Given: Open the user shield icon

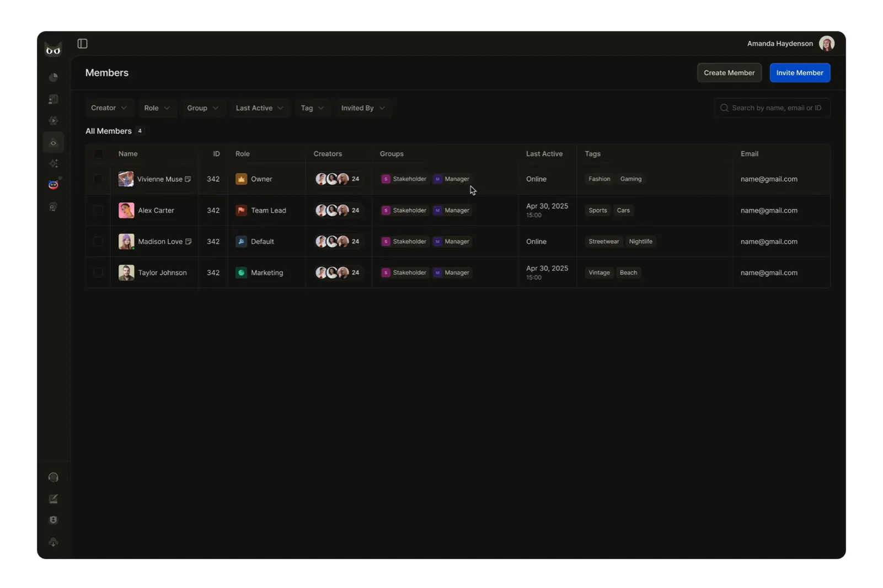Looking at the screenshot, I should coord(53,520).
